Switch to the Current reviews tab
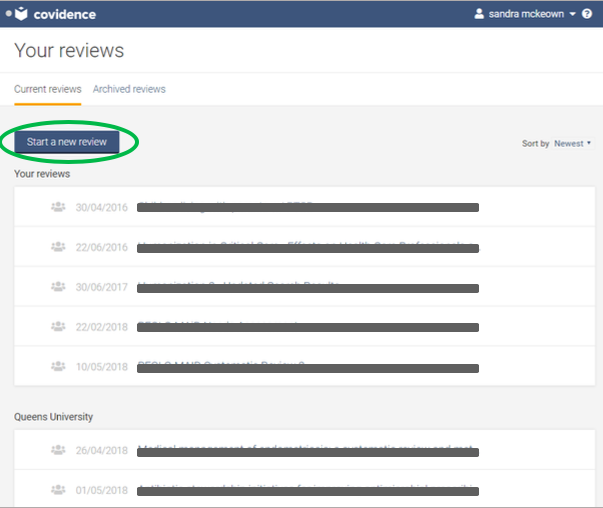Viewport: 603px width, 508px height. pos(48,89)
